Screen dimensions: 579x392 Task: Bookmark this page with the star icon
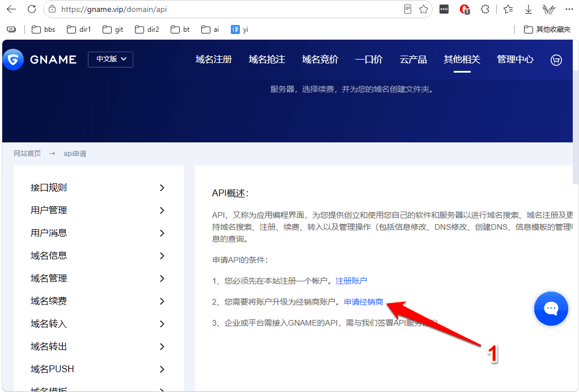coord(424,9)
